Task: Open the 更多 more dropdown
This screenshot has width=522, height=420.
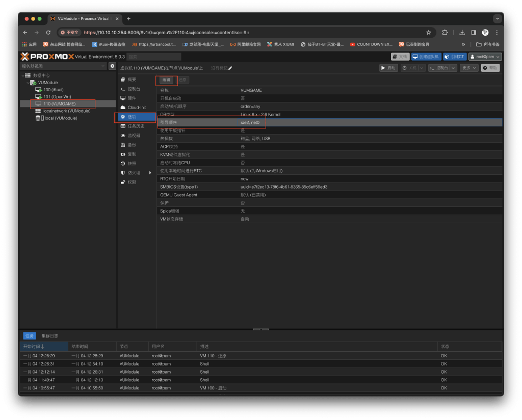Action: pos(469,68)
